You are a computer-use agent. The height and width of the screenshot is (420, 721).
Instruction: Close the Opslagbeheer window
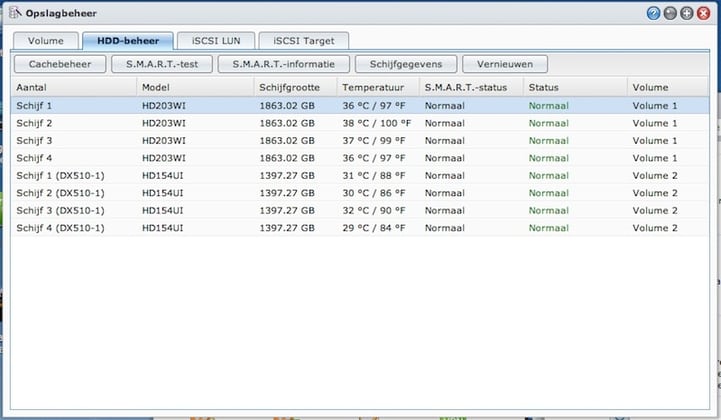pyautogui.click(x=704, y=13)
